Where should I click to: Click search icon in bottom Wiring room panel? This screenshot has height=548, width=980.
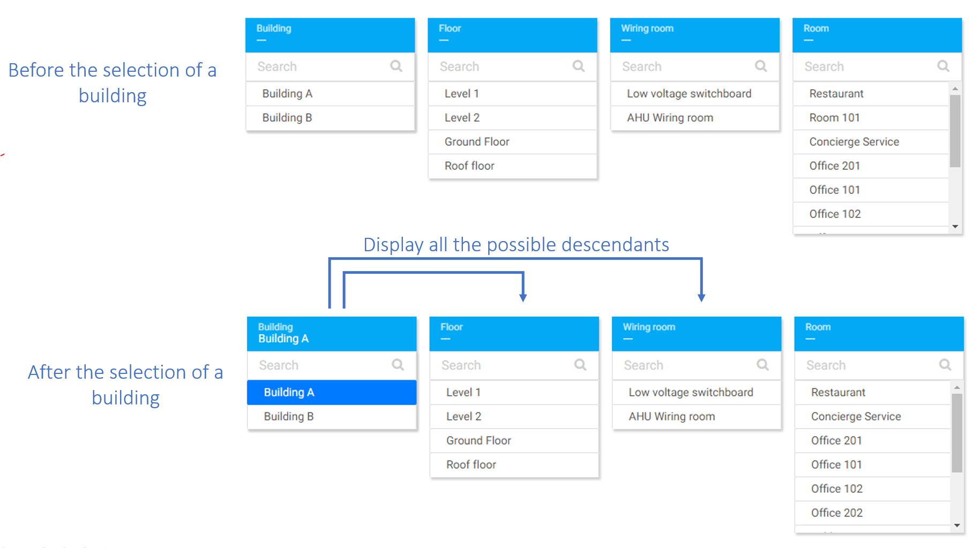762,365
